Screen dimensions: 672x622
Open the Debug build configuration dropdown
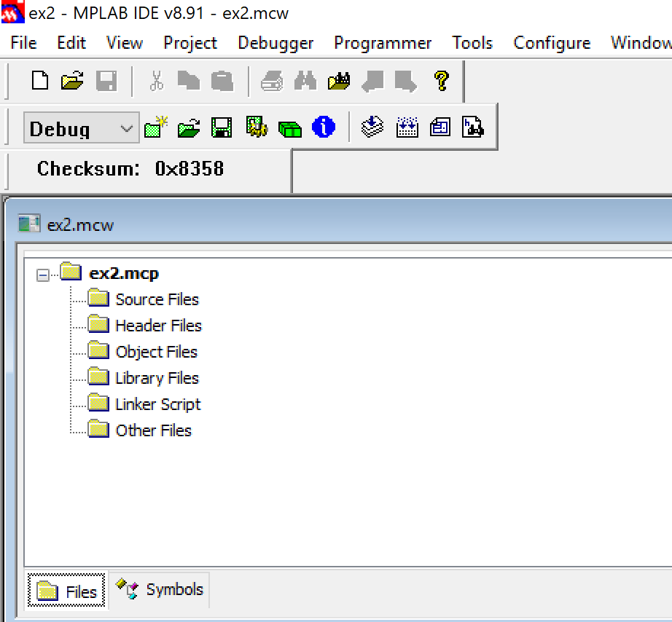pyautogui.click(x=82, y=127)
